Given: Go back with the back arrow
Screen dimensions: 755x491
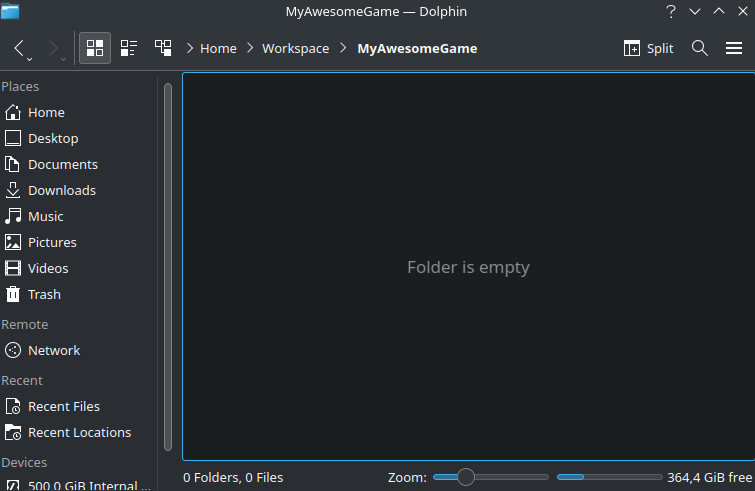Looking at the screenshot, I should tap(19, 48).
